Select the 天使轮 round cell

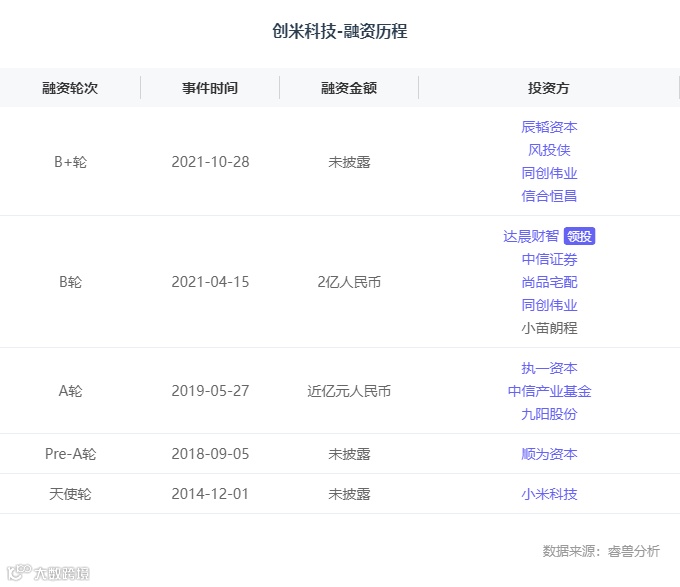point(70,494)
